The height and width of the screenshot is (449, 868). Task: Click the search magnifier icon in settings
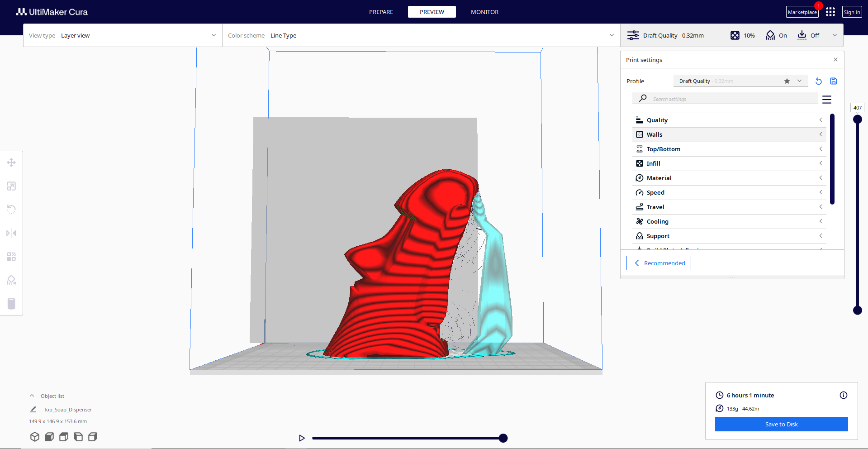point(643,98)
